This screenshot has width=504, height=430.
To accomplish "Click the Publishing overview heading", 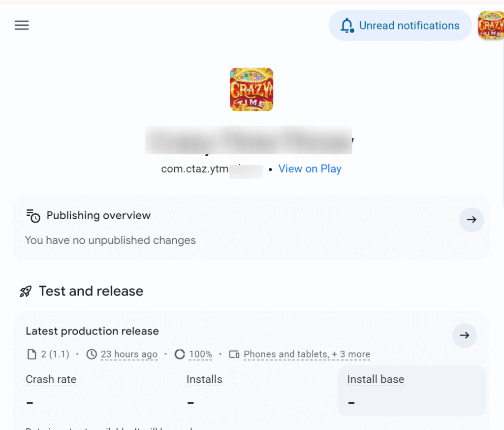I will point(98,216).
